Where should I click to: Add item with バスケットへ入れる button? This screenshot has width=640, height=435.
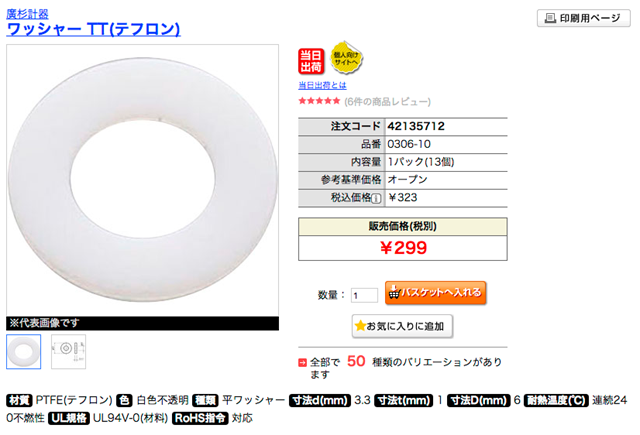[436, 293]
